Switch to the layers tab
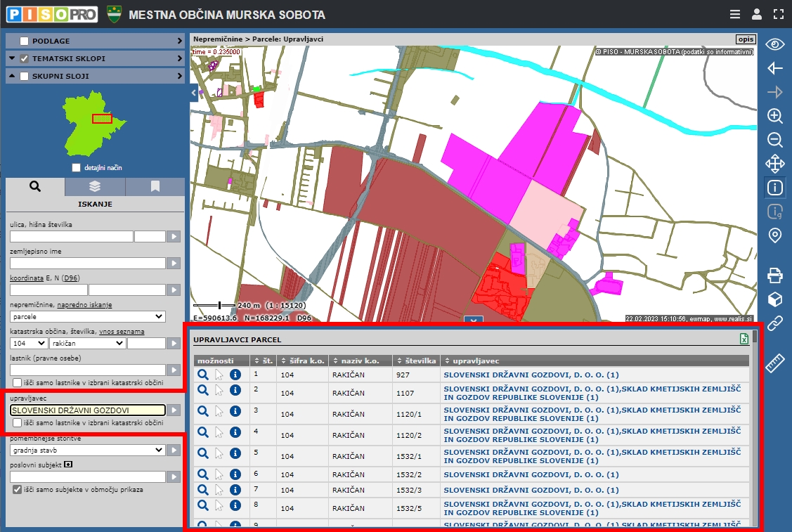This screenshot has height=532, width=792. 95,186
